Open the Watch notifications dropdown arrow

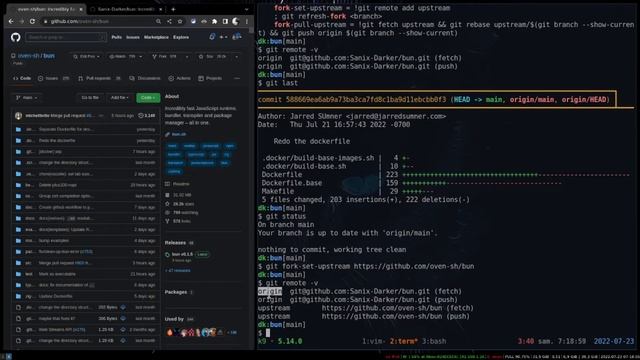click(x=141, y=57)
